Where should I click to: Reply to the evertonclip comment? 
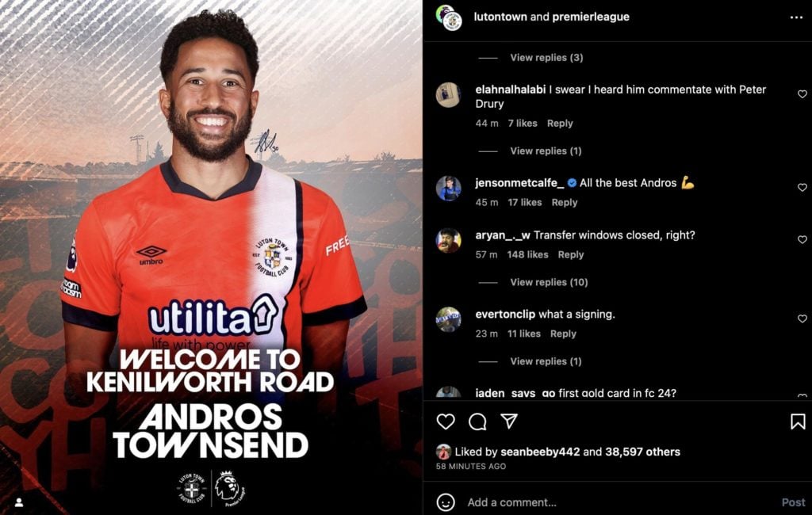pos(563,334)
